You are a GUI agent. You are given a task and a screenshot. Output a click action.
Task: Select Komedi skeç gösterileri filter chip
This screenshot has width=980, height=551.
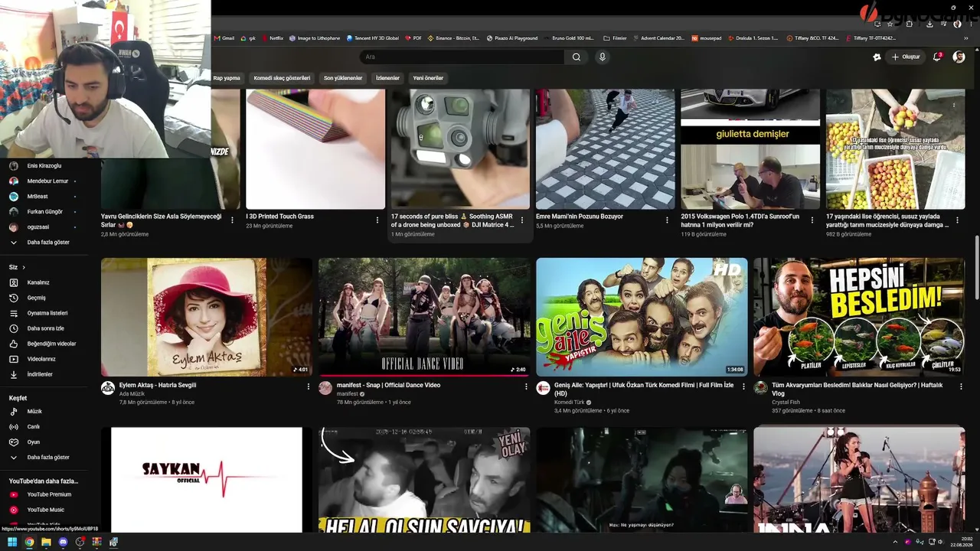pyautogui.click(x=282, y=78)
